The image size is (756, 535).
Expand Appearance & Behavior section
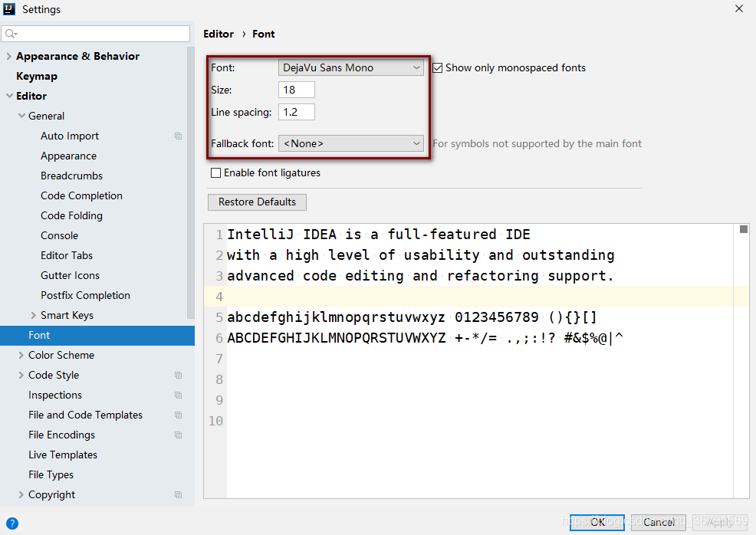pyautogui.click(x=8, y=57)
